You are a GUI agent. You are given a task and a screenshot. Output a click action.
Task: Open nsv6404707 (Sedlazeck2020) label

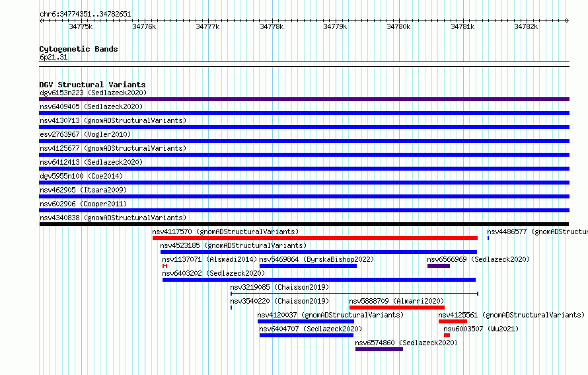pyautogui.click(x=311, y=329)
